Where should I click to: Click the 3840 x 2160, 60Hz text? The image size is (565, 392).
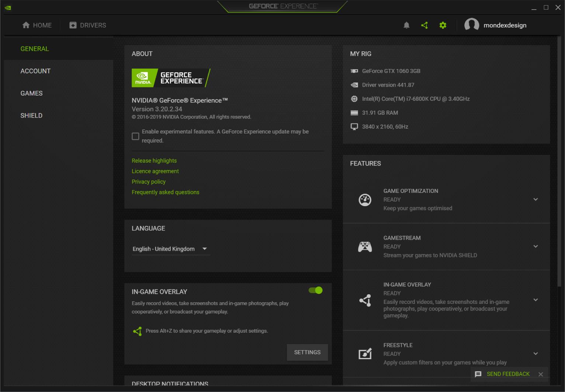pyautogui.click(x=385, y=126)
